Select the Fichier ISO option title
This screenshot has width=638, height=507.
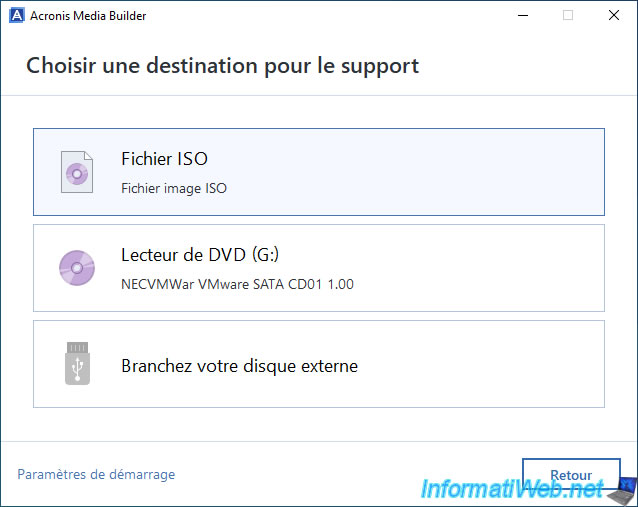click(x=164, y=159)
